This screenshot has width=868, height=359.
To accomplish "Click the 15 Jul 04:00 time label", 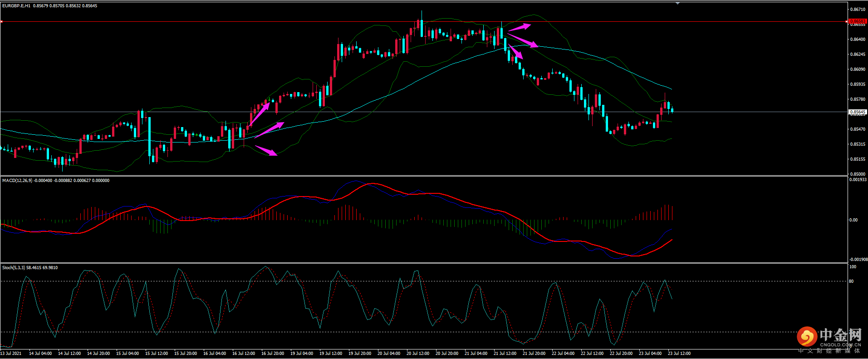I will click(x=128, y=354).
